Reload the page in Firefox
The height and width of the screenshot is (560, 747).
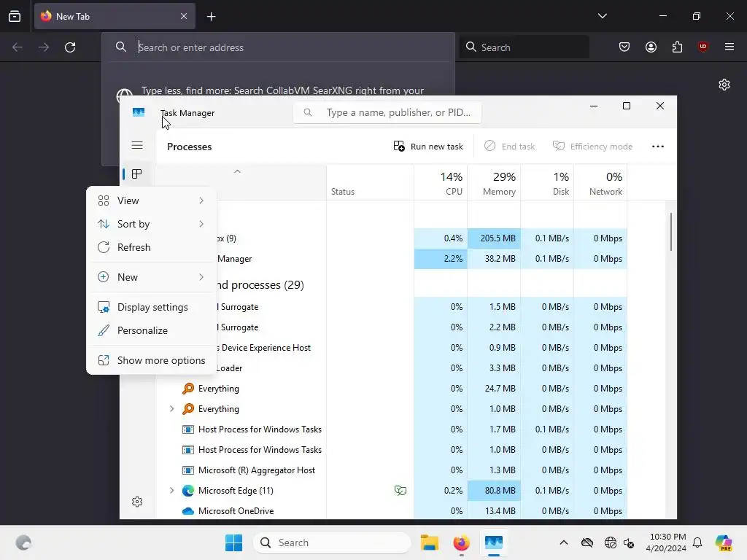[x=70, y=47]
